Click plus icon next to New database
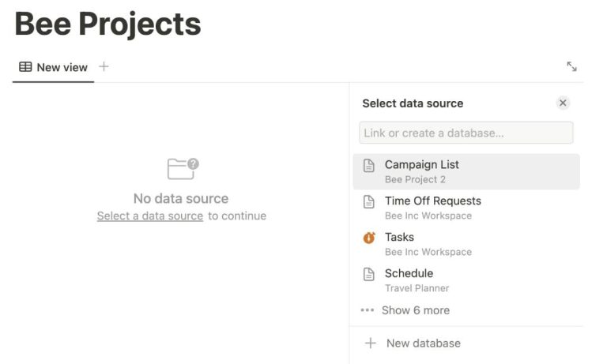The width and height of the screenshot is (607, 364). point(370,343)
